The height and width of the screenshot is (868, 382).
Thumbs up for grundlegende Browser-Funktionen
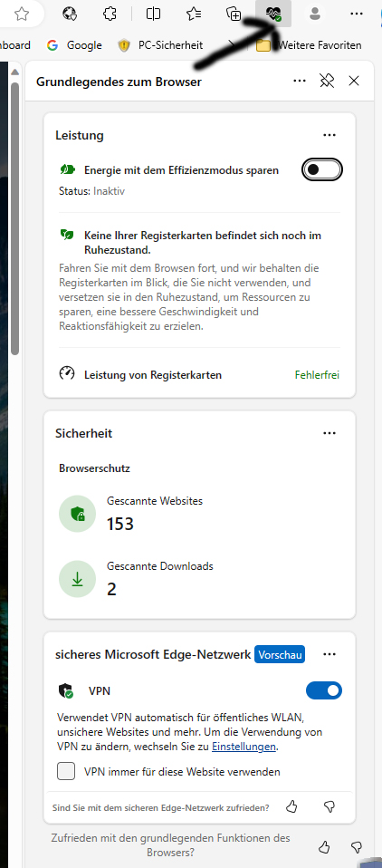point(324,846)
